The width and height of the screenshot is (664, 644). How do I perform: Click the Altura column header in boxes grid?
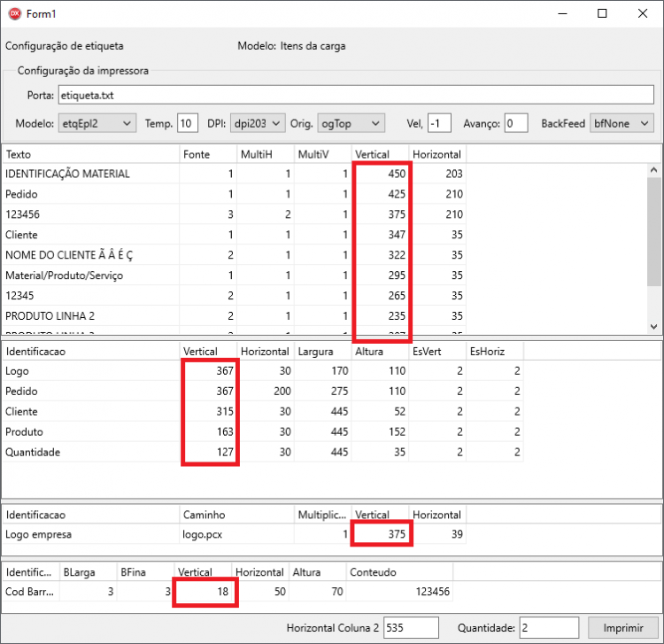point(380,352)
